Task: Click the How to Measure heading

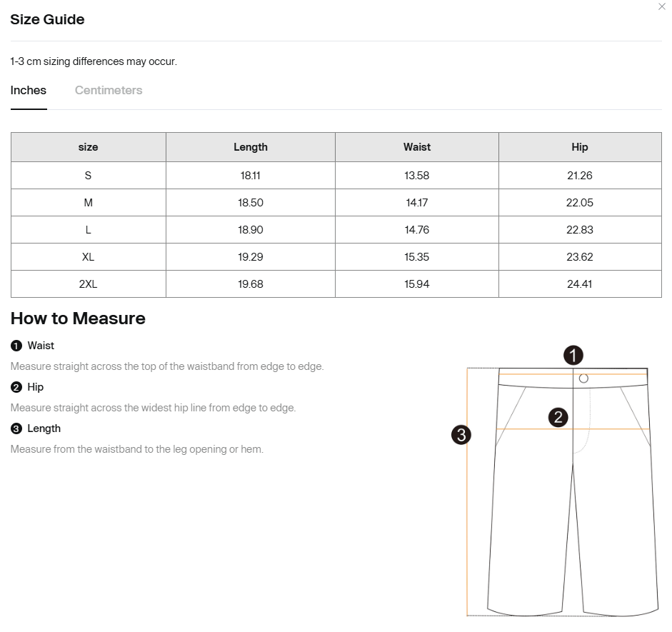Action: (x=78, y=318)
